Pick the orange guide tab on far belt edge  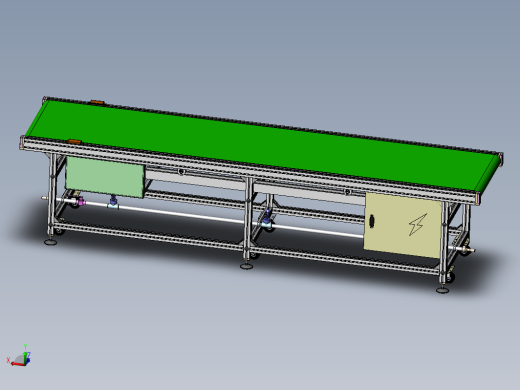click(x=98, y=102)
